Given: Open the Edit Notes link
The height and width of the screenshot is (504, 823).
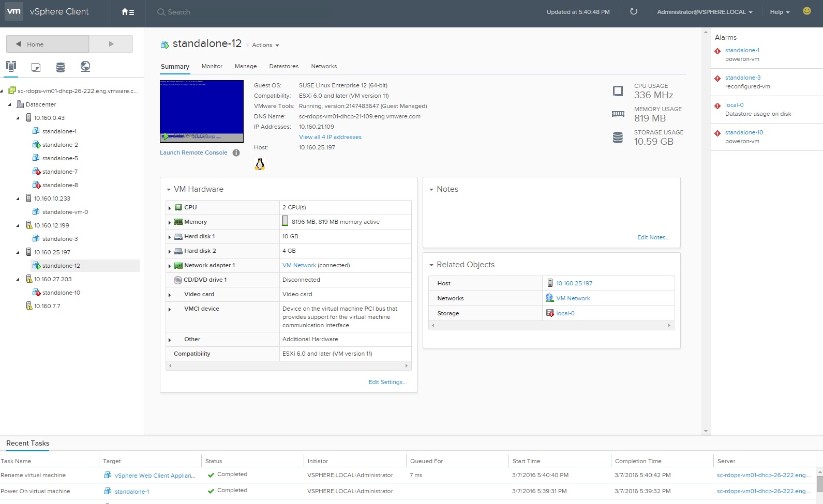Looking at the screenshot, I should 653,237.
